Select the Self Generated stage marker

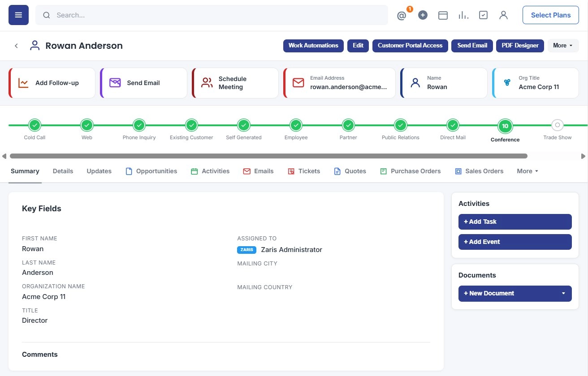pyautogui.click(x=243, y=125)
